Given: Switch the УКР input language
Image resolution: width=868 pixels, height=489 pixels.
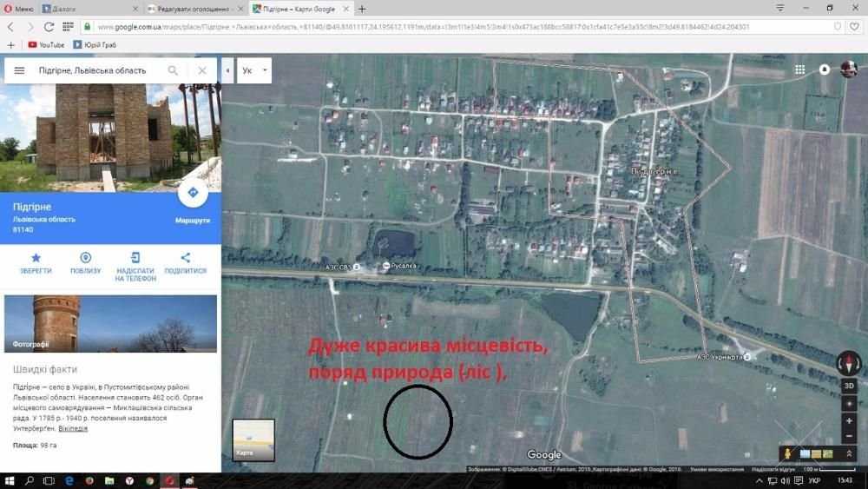Looking at the screenshot, I should tap(814, 480).
